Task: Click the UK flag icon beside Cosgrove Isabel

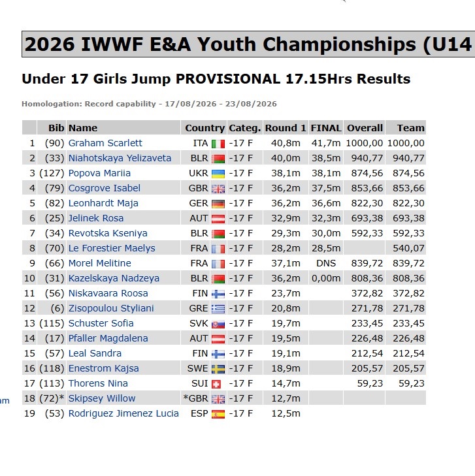Action: pos(218,189)
